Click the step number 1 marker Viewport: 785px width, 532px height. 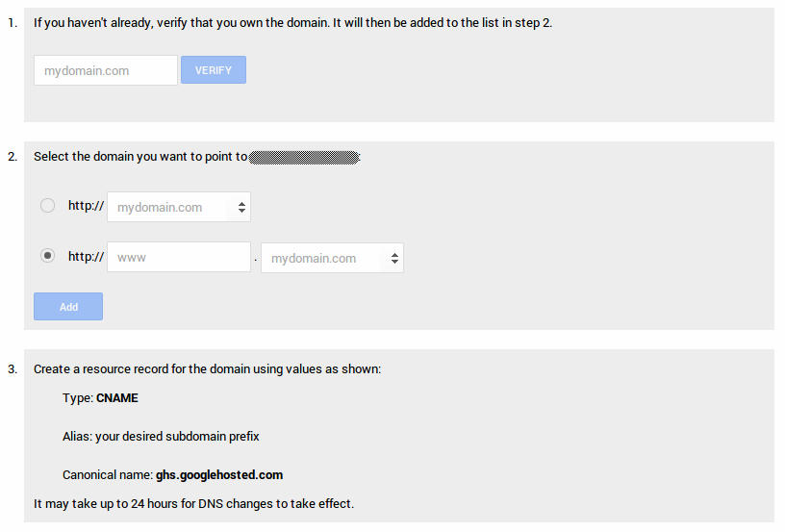pos(13,22)
